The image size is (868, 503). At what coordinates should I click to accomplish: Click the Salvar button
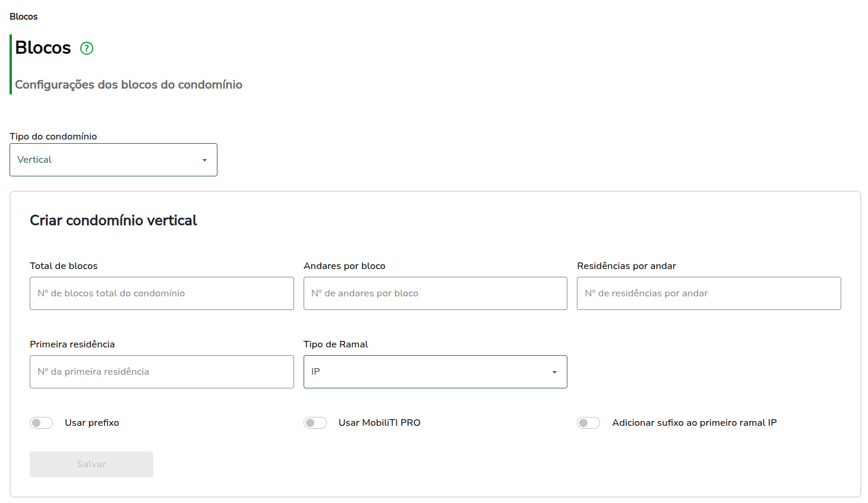(x=91, y=464)
